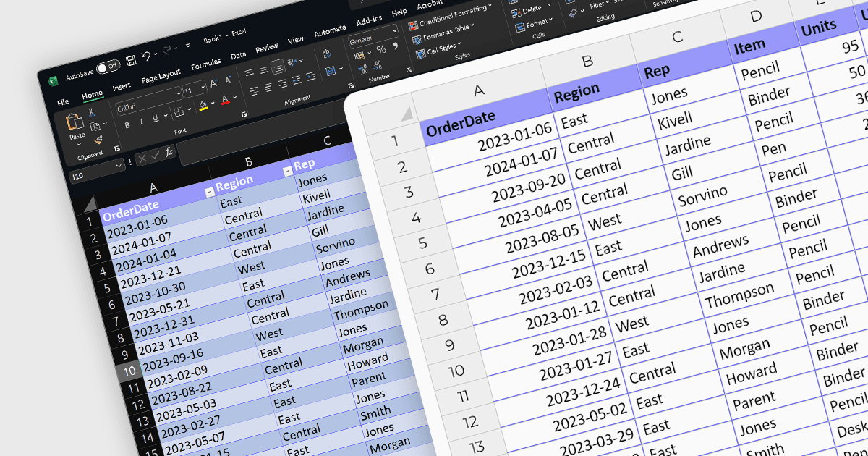Click the Orientation angled text icon
This screenshot has height=456, width=868.
pyautogui.click(x=292, y=62)
